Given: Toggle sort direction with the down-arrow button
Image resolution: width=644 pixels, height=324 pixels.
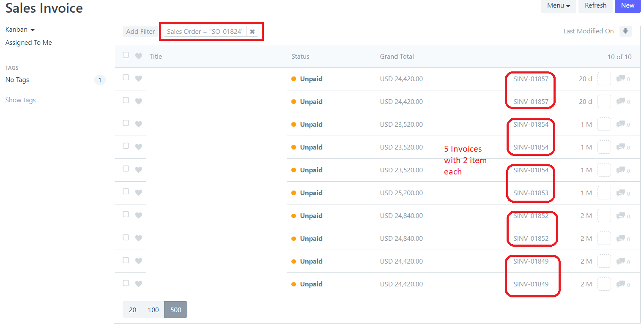Looking at the screenshot, I should pyautogui.click(x=625, y=31).
